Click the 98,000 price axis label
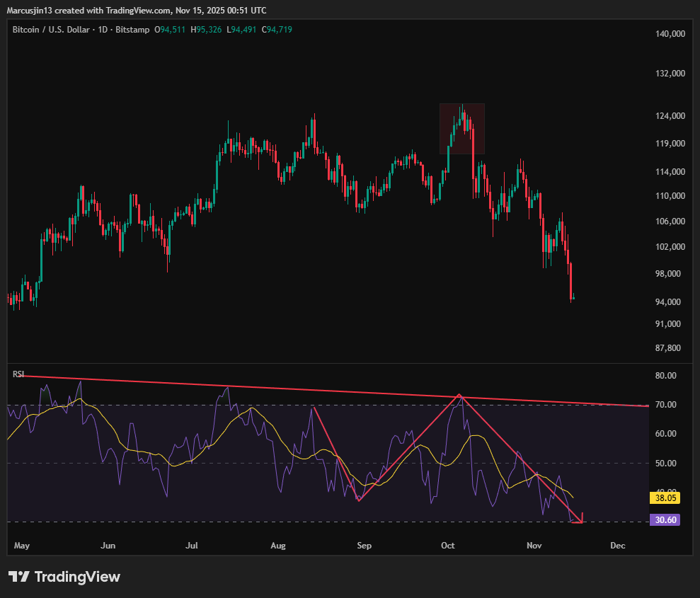This screenshot has height=598, width=700. pos(668,274)
